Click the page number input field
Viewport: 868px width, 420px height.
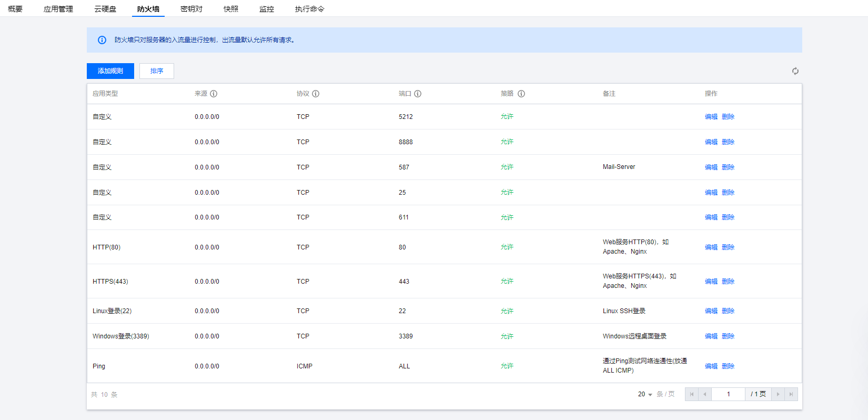click(729, 394)
